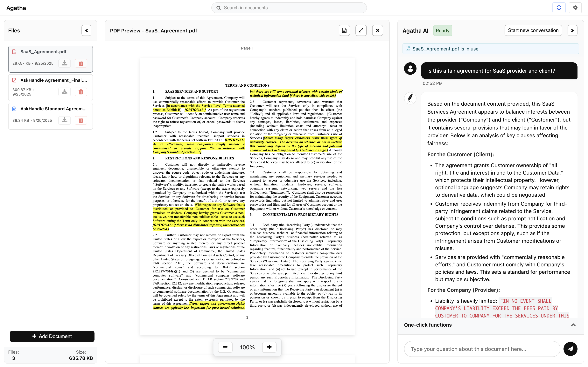The image size is (588, 367).
Task: Expand PDF preview to fullscreen
Action: coord(361,31)
